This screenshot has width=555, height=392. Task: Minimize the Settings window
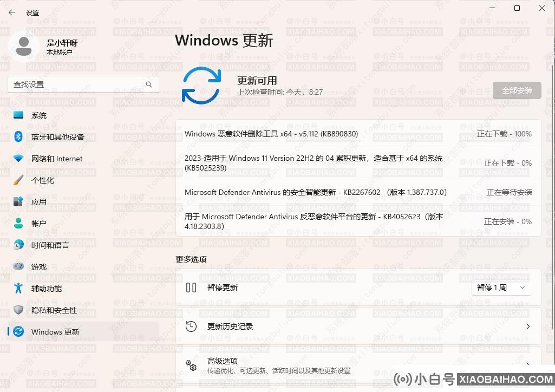click(492, 8)
